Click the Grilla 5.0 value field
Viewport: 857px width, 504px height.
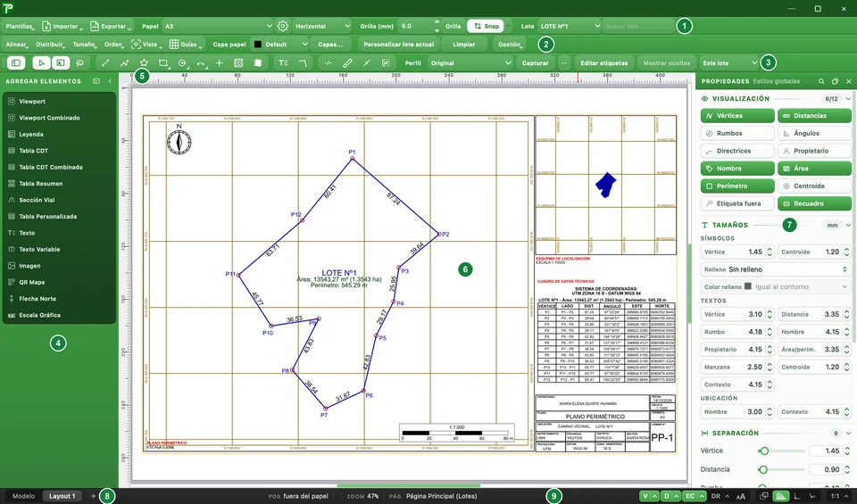[415, 26]
